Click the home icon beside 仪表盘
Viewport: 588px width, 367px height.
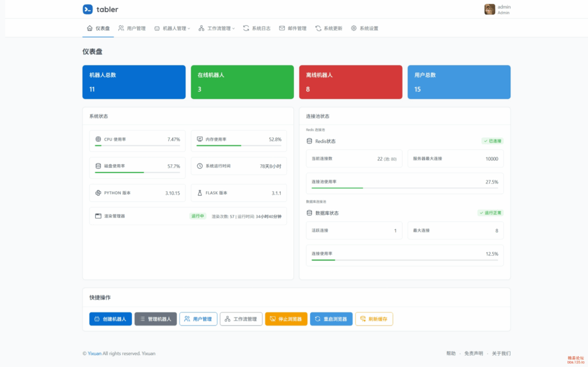click(90, 28)
